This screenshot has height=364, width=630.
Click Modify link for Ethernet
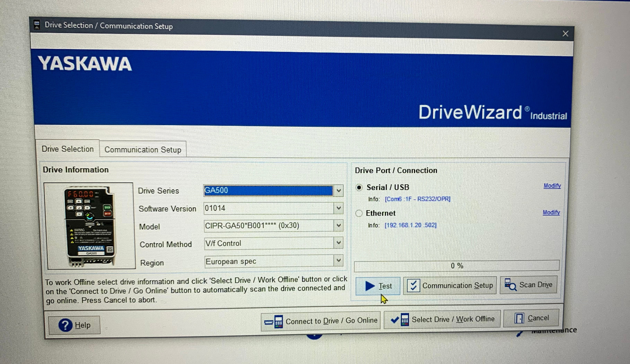click(x=551, y=213)
